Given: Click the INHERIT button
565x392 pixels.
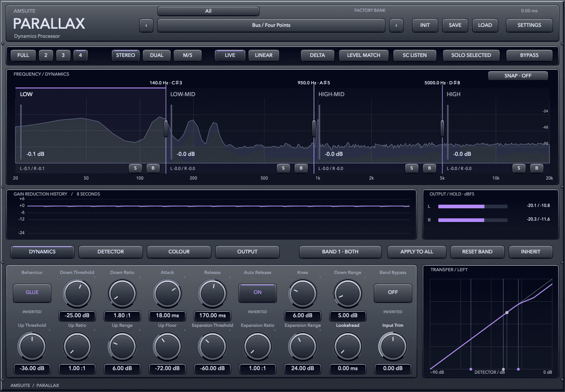Looking at the screenshot, I should pos(531,252).
